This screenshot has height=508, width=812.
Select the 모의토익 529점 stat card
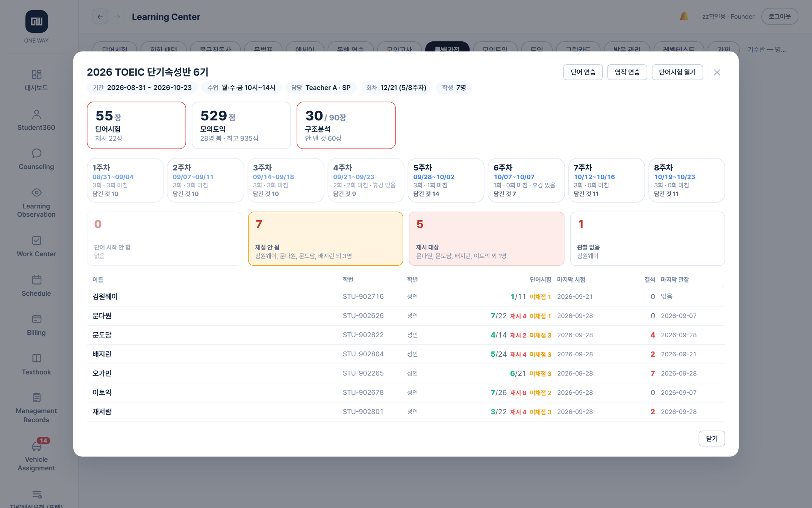(241, 125)
